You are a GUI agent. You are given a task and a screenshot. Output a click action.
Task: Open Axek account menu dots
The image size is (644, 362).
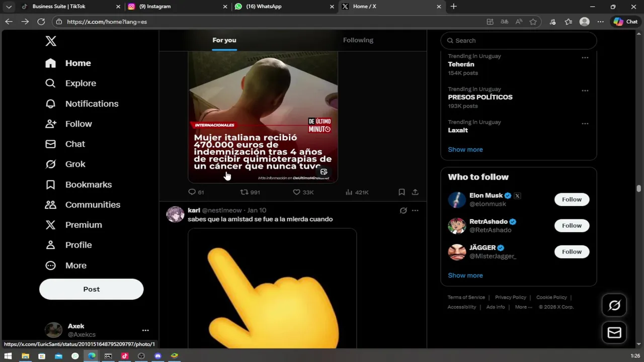pyautogui.click(x=145, y=330)
